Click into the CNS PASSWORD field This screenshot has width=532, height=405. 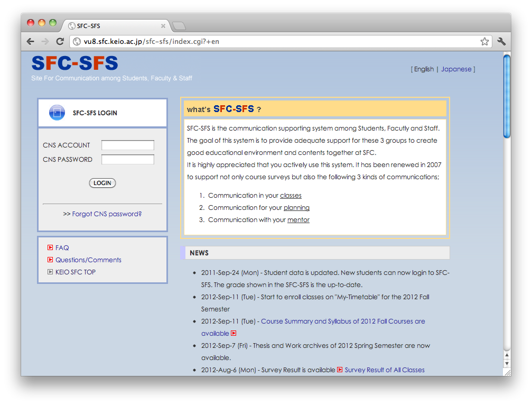128,160
